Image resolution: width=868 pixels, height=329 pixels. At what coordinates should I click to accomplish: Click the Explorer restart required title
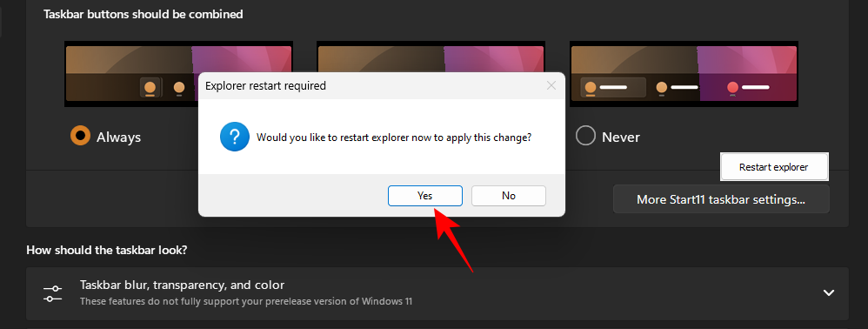(x=266, y=86)
